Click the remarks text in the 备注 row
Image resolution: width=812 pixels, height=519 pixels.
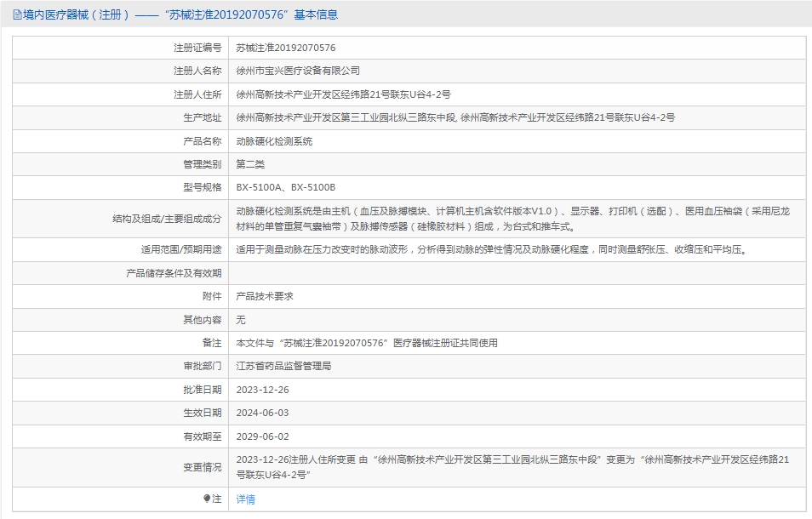click(366, 343)
